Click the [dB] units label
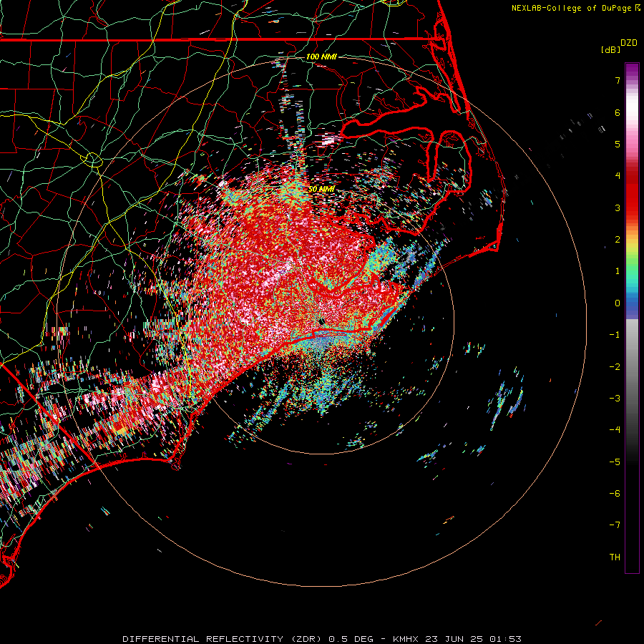 click(610, 49)
